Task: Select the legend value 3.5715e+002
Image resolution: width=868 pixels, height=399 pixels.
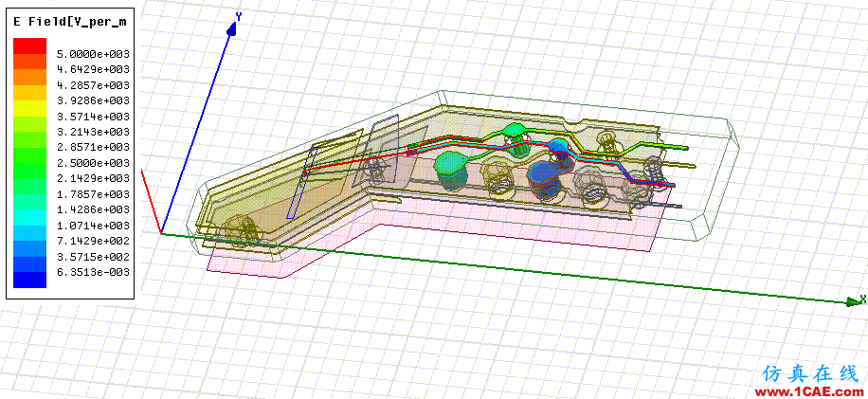Action: [x=93, y=257]
